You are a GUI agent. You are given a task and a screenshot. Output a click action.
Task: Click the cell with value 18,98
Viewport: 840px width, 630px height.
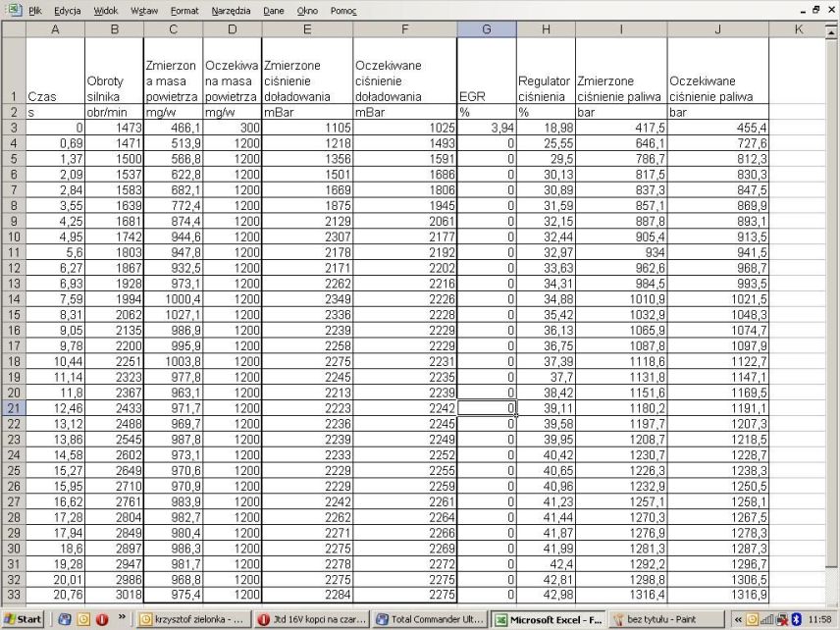pos(546,128)
